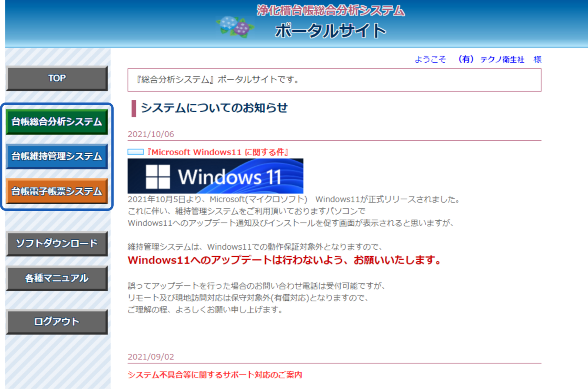
Task: Click the line ご理解の程、よろしくお願い申し上げます。
Action: [x=206, y=309]
